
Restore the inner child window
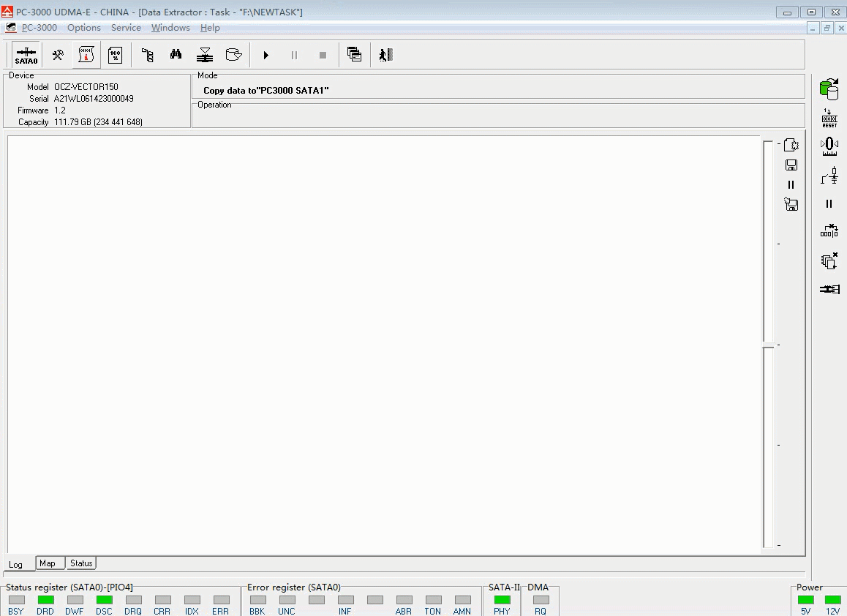pos(827,28)
